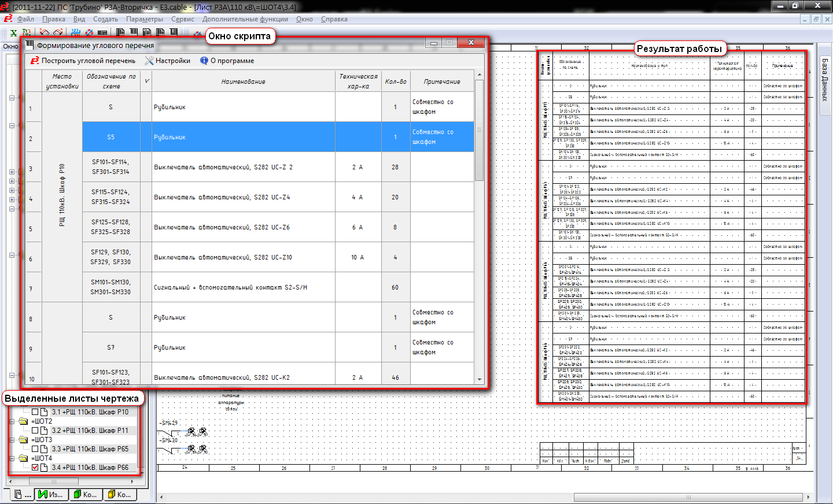Click the Построить угловой перечень E3 icon
Image resolution: width=833 pixels, height=504 pixels.
tap(35, 61)
